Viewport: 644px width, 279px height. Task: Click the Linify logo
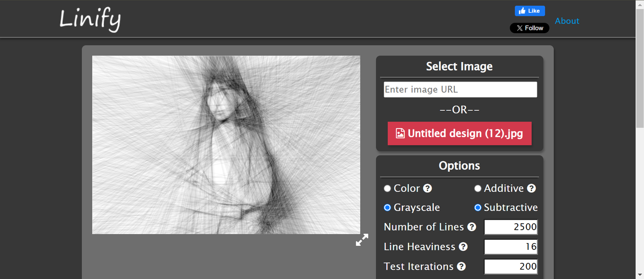coord(90,20)
